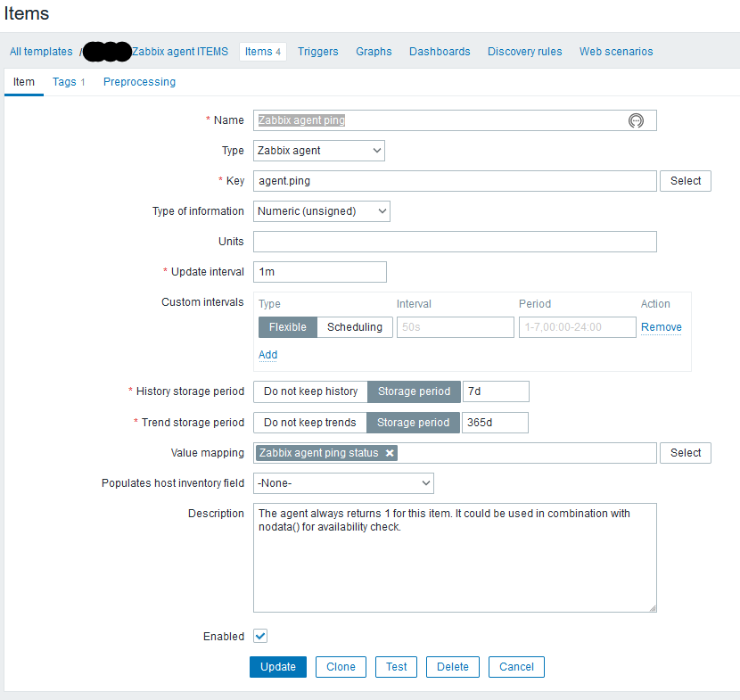Click the Items page heading

[27, 13]
